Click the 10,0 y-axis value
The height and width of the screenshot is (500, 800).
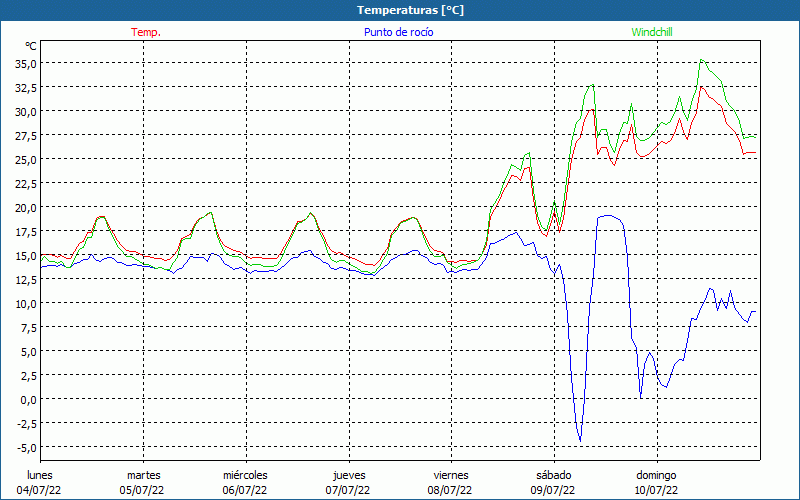(x=26, y=304)
